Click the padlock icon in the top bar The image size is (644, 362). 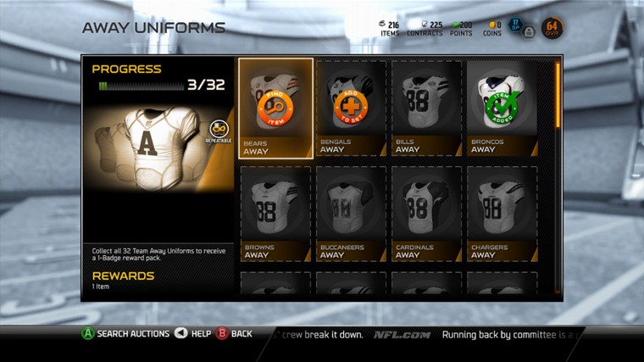pos(529,31)
